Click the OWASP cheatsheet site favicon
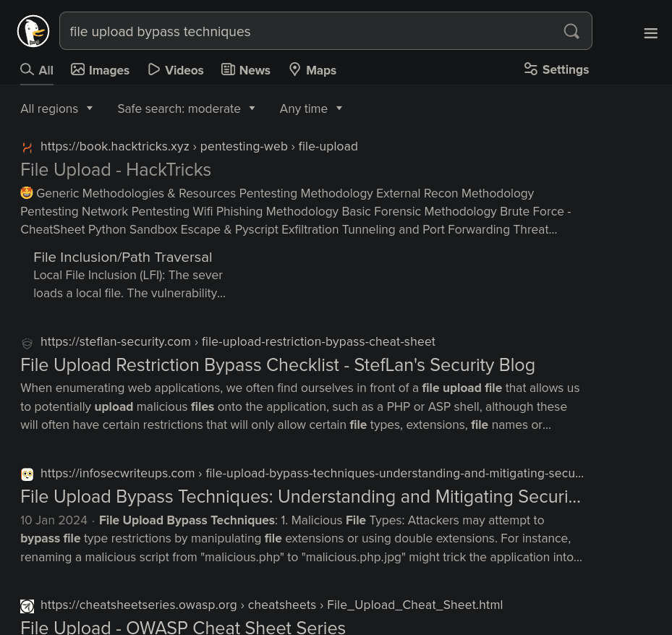This screenshot has width=672, height=635. [27, 606]
